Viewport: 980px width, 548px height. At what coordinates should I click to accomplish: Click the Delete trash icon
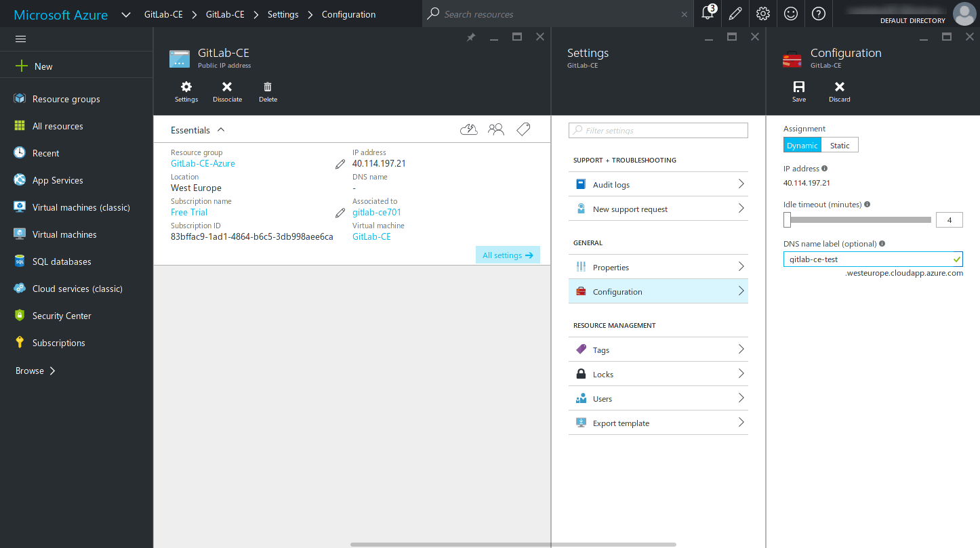(268, 87)
